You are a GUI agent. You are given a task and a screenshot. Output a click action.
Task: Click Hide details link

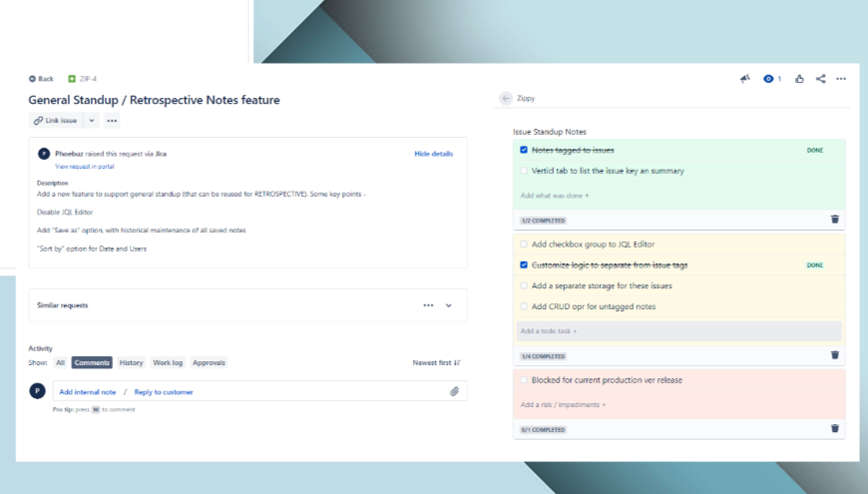(x=433, y=154)
